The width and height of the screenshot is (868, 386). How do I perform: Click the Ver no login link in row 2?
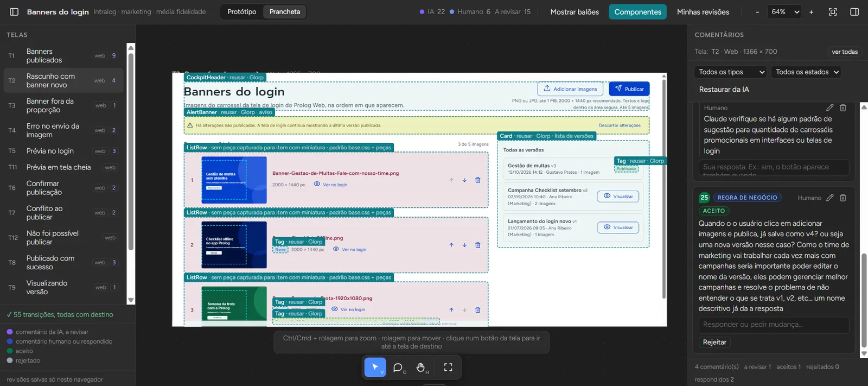[349, 250]
